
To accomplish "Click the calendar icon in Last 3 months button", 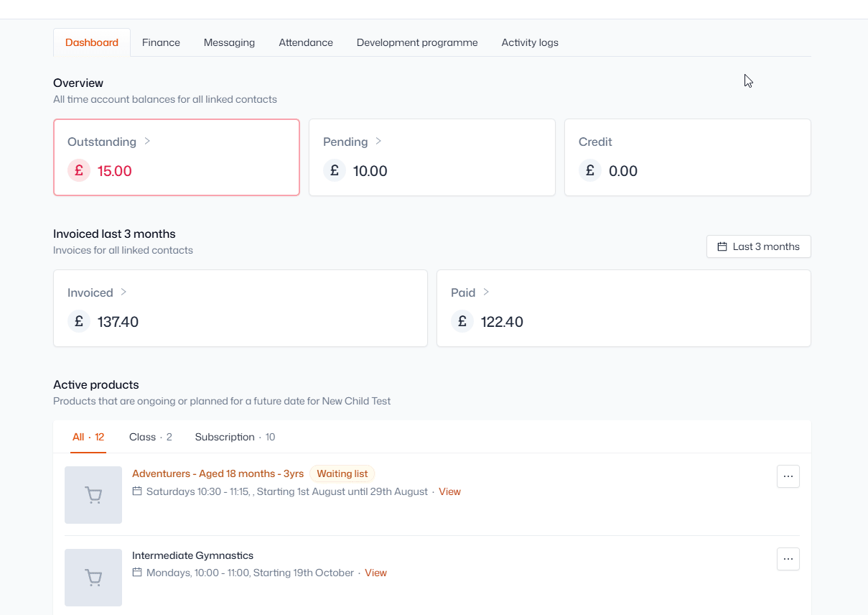I will 722,246.
